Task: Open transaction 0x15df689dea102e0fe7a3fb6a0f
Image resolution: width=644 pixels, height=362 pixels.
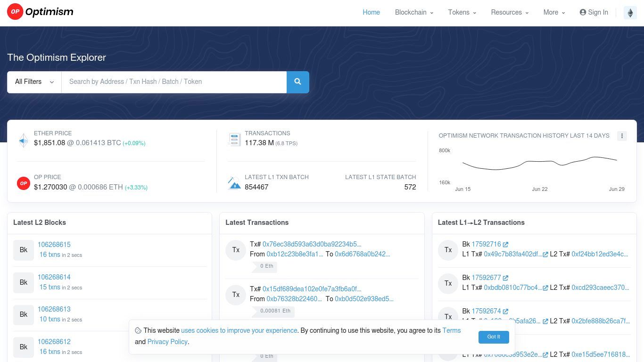Action: (312, 289)
